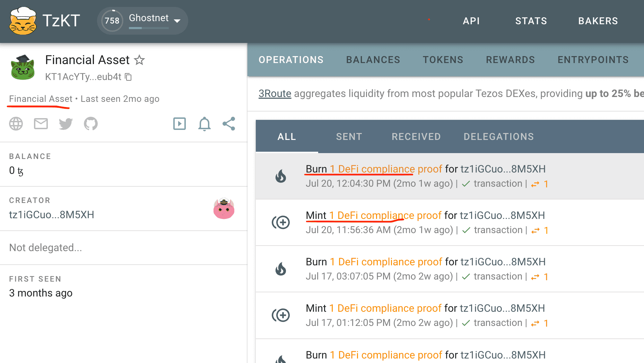This screenshot has width=644, height=363.
Task: Click the share icon
Action: [229, 124]
